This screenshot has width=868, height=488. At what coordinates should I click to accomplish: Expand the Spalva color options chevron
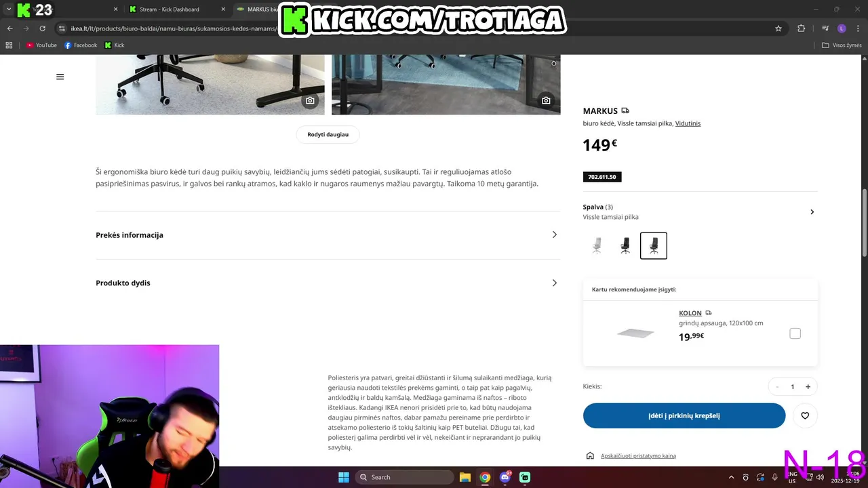[812, 212]
